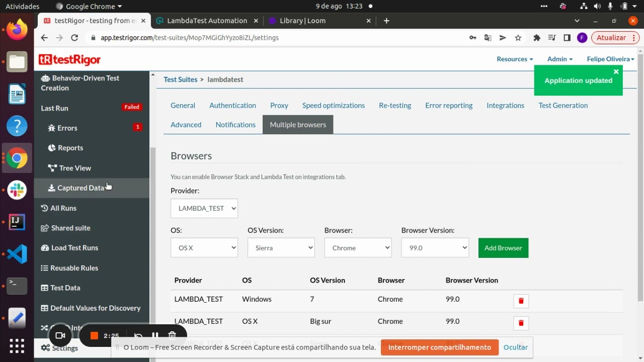This screenshot has width=644, height=362.
Task: Open Chrome extensions puzzle icon
Action: (537, 38)
